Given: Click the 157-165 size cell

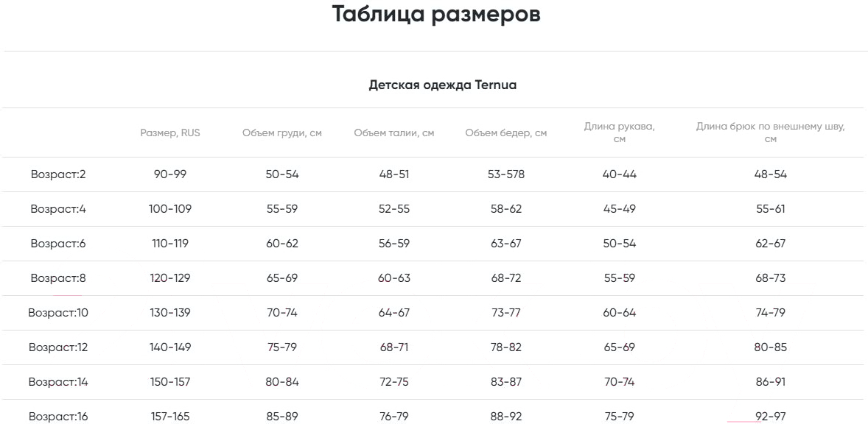Looking at the screenshot, I should pyautogui.click(x=170, y=416).
